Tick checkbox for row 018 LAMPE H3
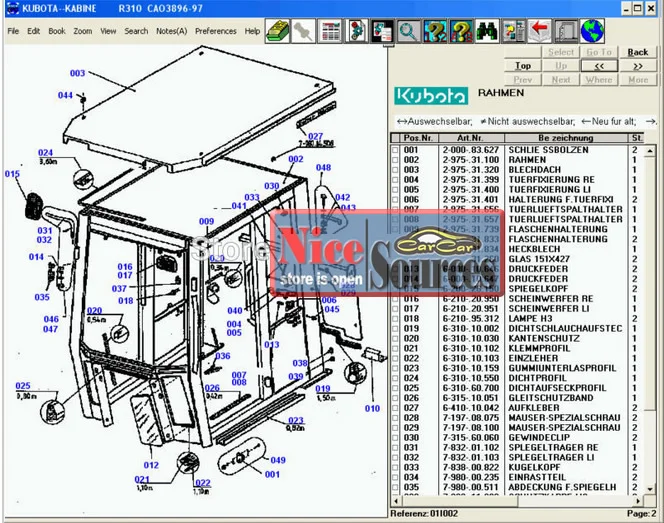The width and height of the screenshot is (664, 523). coord(395,319)
